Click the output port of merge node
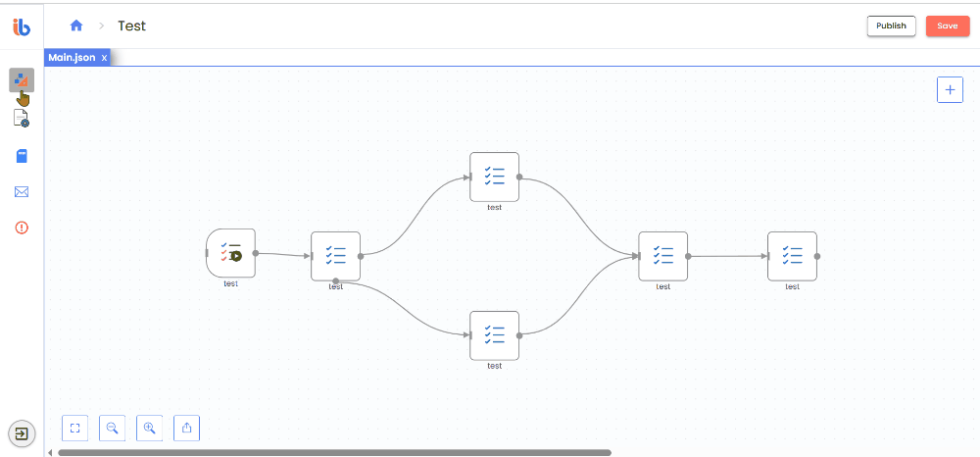980x457 pixels. (x=688, y=256)
